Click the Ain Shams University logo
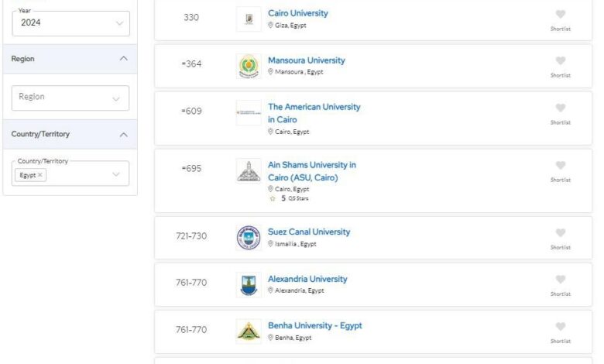Image resolution: width=604 pixels, height=364 pixels. 249,170
